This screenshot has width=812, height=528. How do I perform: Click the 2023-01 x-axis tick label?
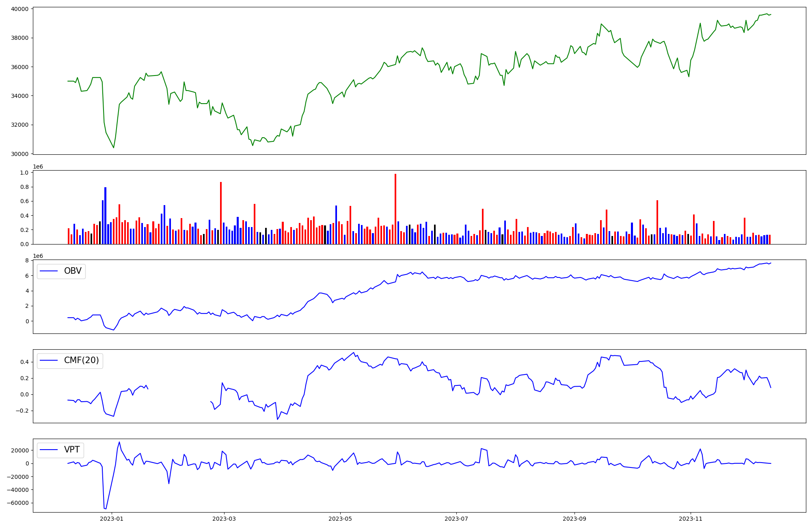(112, 519)
